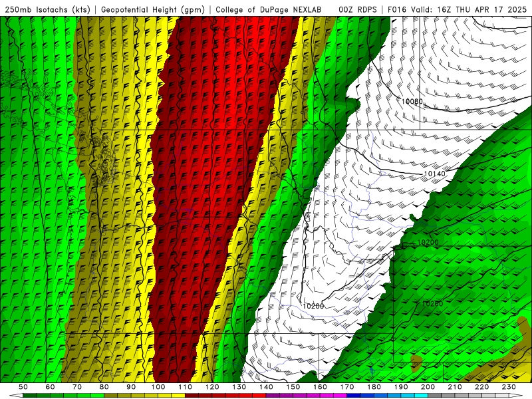Click the 170 value on the color scale

coord(347,387)
